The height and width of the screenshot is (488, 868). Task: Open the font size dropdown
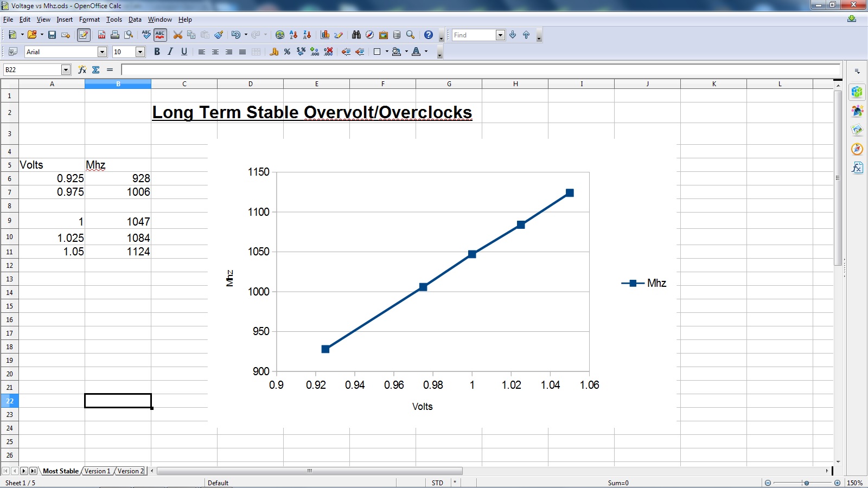140,52
